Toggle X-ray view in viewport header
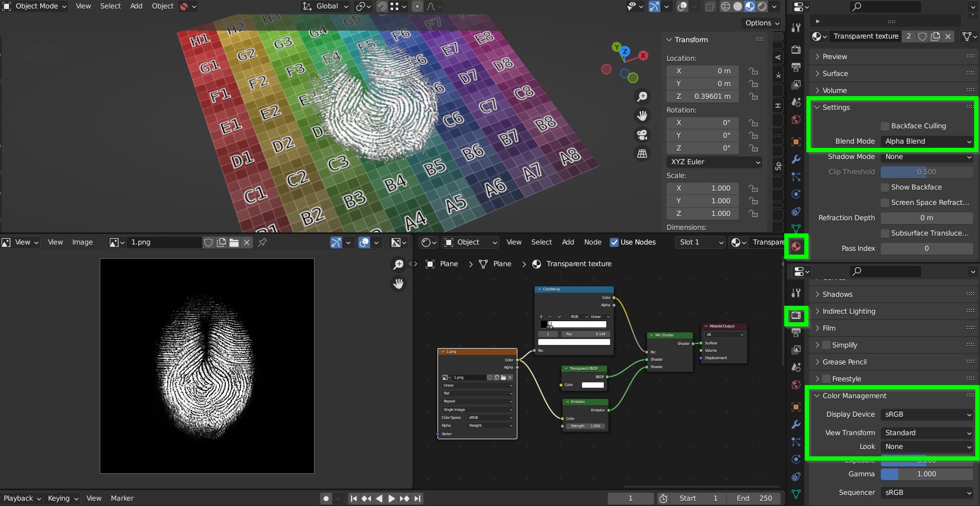This screenshot has height=506, width=980. point(710,6)
